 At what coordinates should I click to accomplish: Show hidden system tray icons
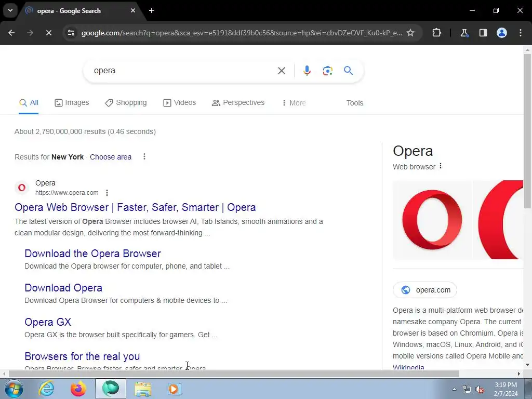click(454, 389)
